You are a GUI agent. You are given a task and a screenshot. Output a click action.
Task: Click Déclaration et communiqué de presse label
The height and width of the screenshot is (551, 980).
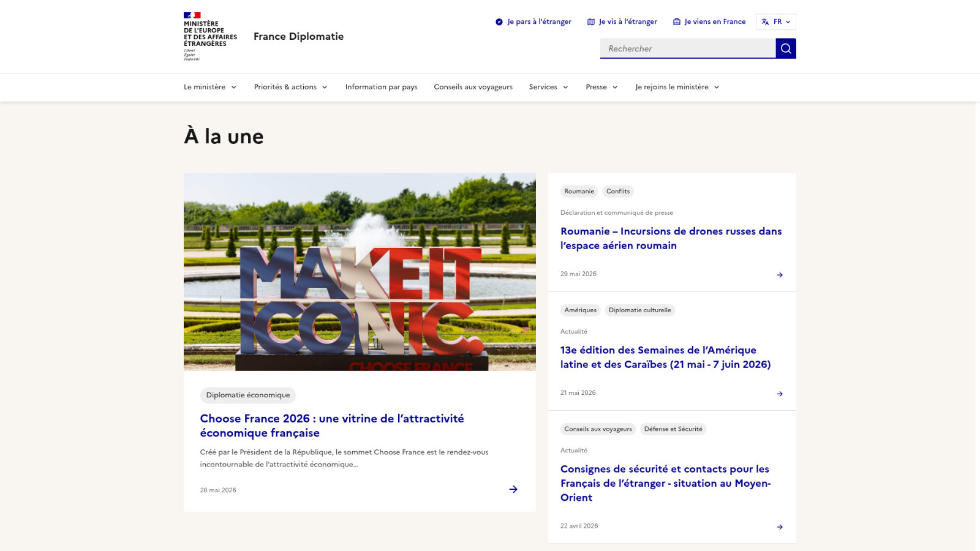click(x=617, y=212)
